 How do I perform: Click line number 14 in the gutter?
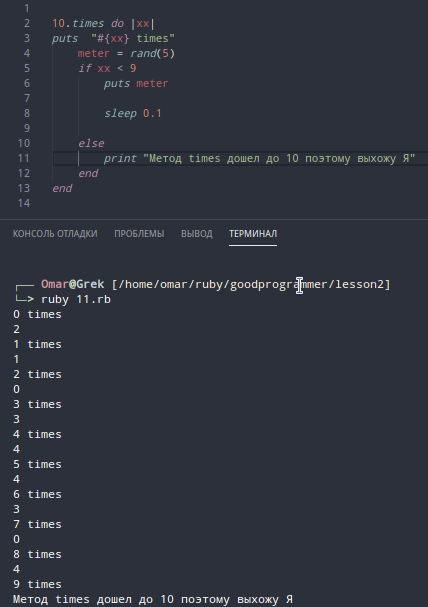point(24,203)
